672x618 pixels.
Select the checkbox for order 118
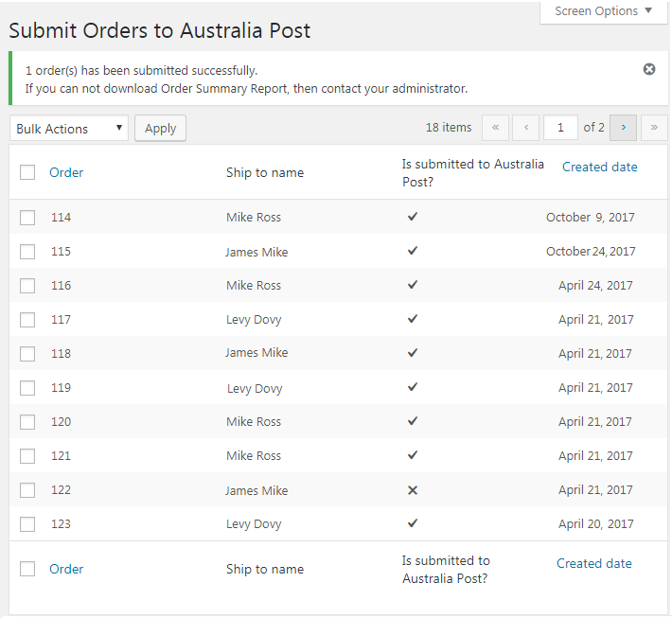[x=27, y=354]
